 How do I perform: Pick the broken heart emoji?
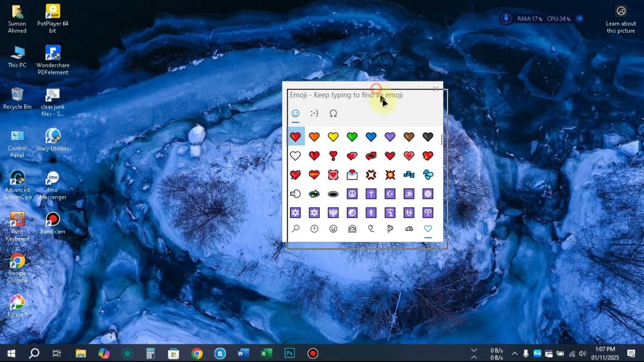(x=314, y=156)
